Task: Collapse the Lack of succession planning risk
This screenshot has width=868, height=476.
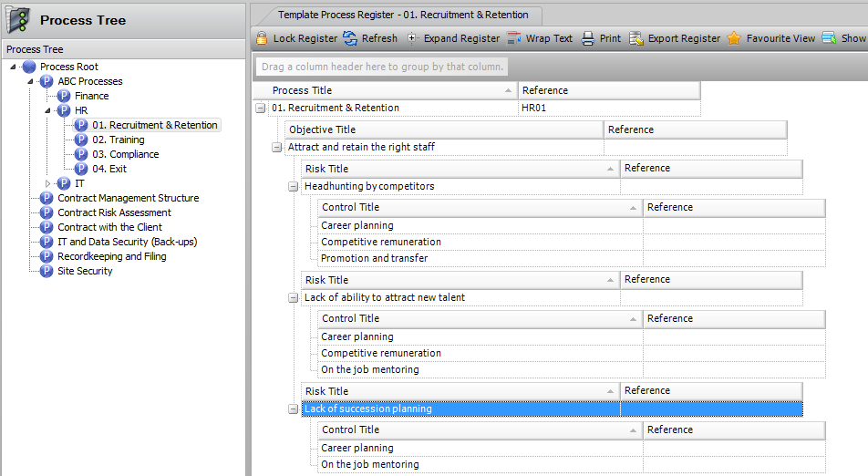Action: (x=294, y=409)
